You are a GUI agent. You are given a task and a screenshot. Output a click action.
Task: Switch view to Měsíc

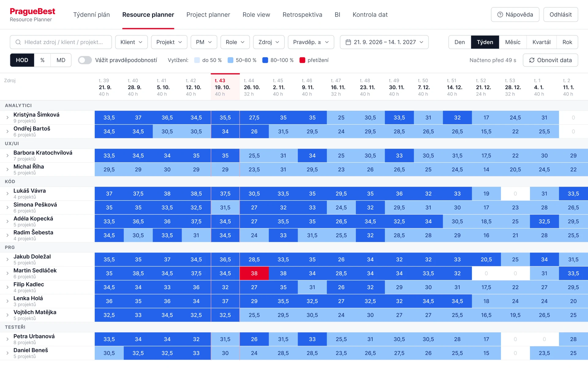(513, 42)
